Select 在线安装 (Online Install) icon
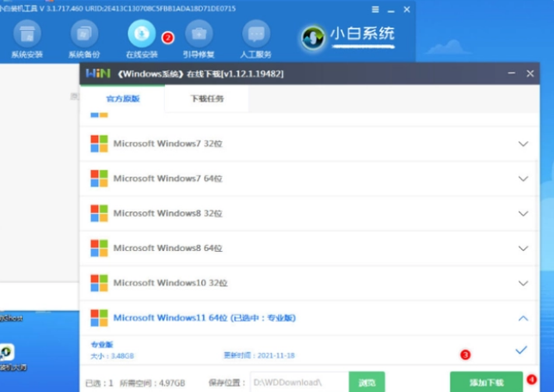Screen dimensions: 554x392 point(141,36)
